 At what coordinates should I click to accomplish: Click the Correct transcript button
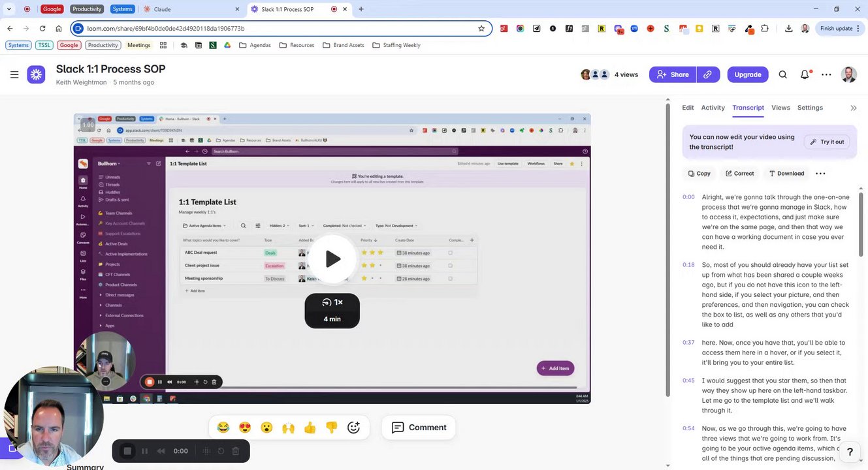coord(739,174)
